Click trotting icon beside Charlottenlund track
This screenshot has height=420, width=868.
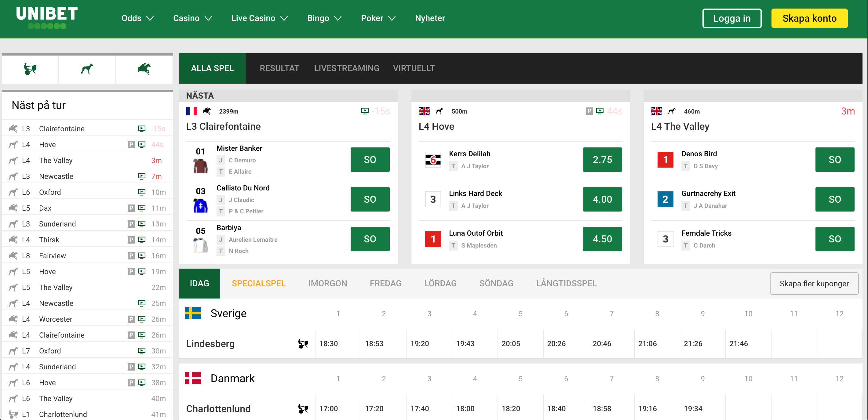point(303,408)
